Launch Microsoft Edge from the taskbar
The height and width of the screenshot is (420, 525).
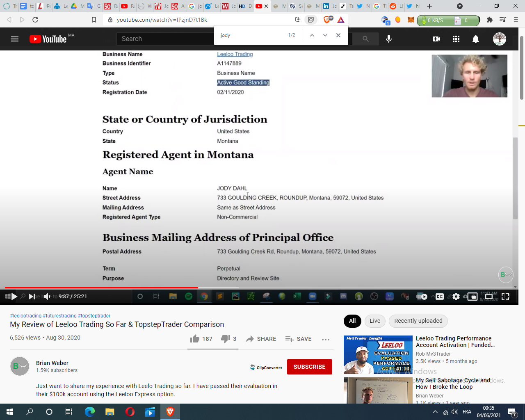[89, 412]
